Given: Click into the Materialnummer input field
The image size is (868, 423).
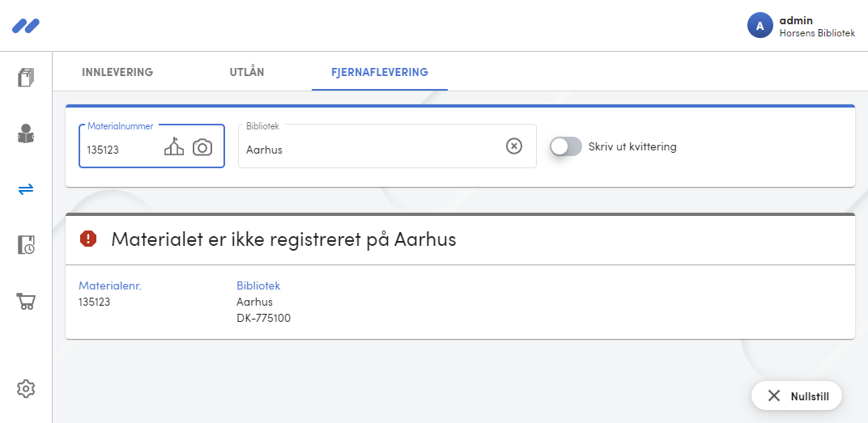Looking at the screenshot, I should (x=123, y=150).
